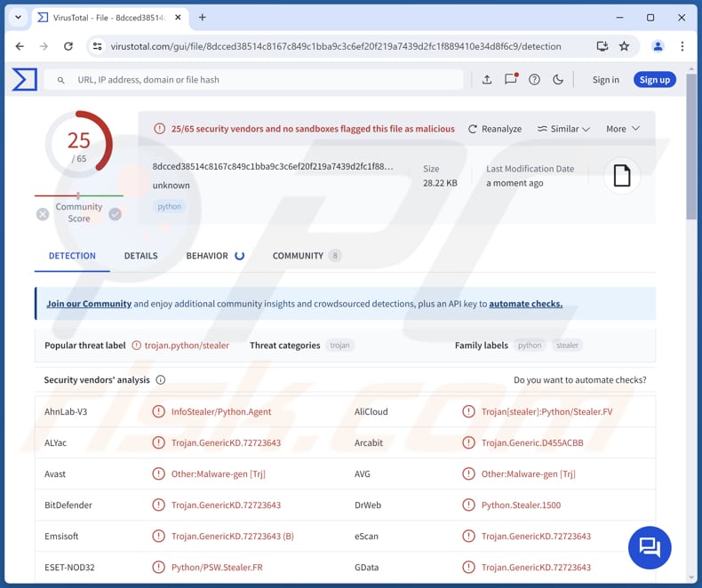Click the Sign up button
702x588 pixels.
click(x=655, y=80)
